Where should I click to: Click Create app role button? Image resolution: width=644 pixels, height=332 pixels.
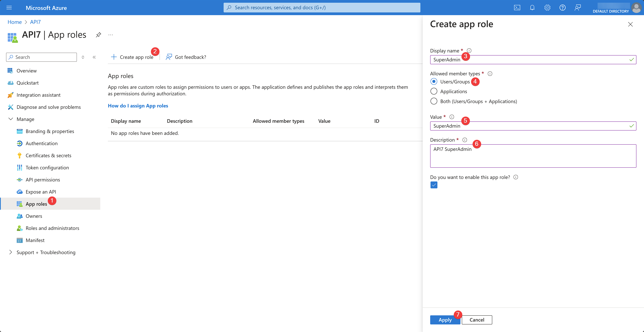[x=132, y=57]
